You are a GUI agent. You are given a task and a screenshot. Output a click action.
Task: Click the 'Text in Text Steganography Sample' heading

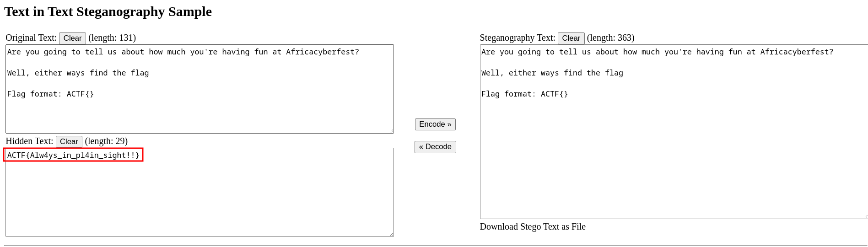tap(108, 12)
